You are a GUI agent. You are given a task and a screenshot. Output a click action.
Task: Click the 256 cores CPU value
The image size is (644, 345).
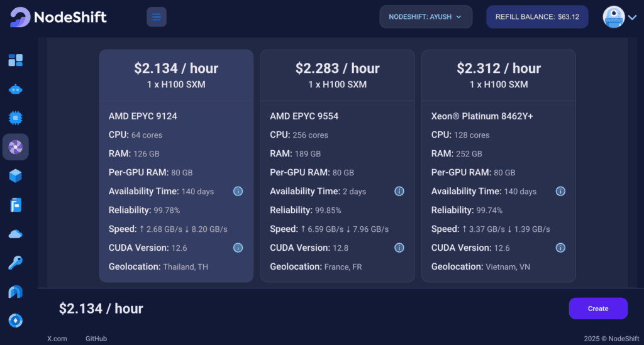tap(310, 135)
